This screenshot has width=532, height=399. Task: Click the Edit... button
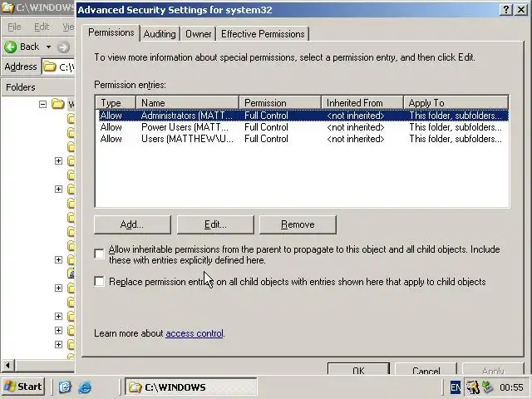point(215,224)
